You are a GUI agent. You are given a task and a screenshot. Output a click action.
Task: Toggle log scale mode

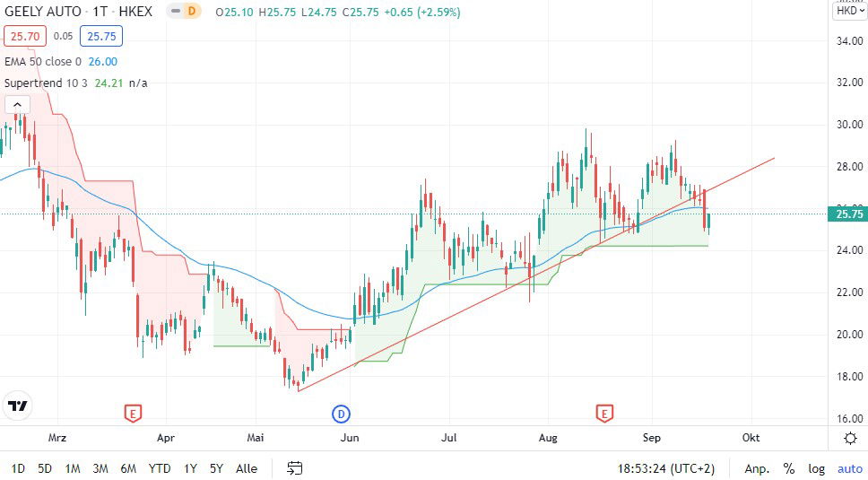click(x=817, y=469)
